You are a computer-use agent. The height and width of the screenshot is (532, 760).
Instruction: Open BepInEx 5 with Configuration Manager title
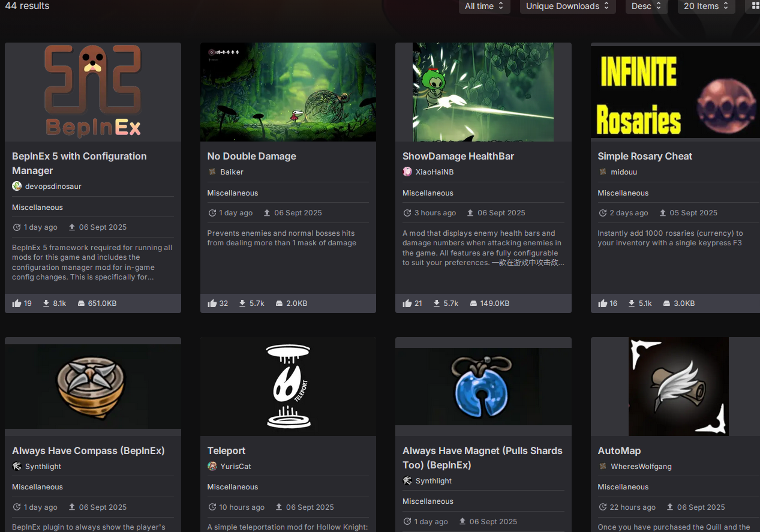click(79, 163)
